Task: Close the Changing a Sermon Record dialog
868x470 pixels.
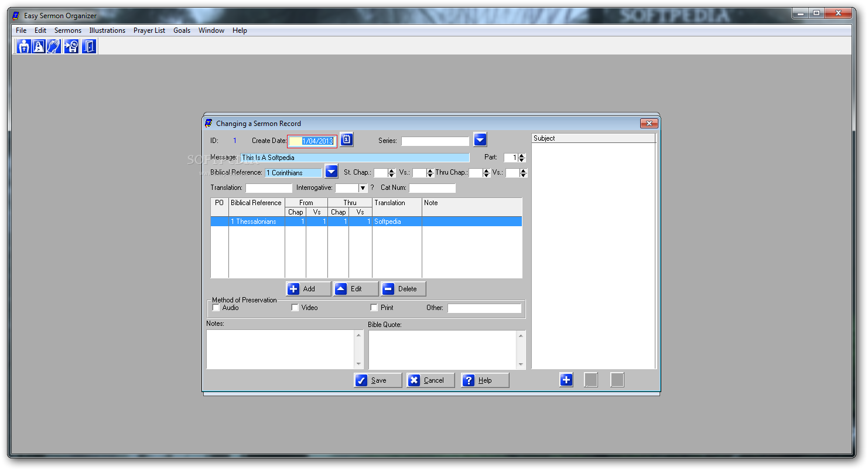Action: (x=649, y=123)
